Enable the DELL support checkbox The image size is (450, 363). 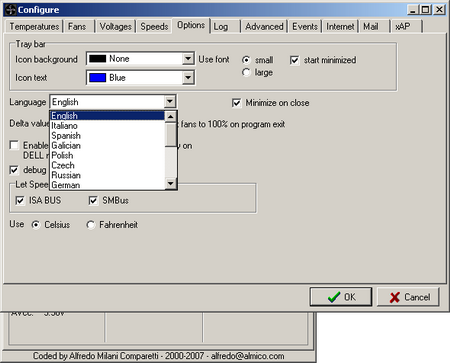[x=14, y=146]
